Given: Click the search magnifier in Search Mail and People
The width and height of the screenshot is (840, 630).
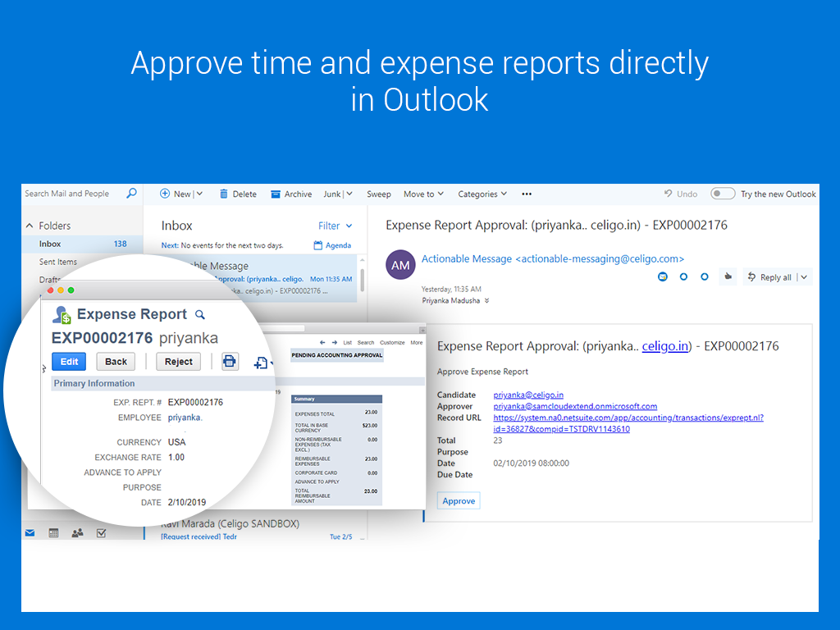Looking at the screenshot, I should (131, 194).
